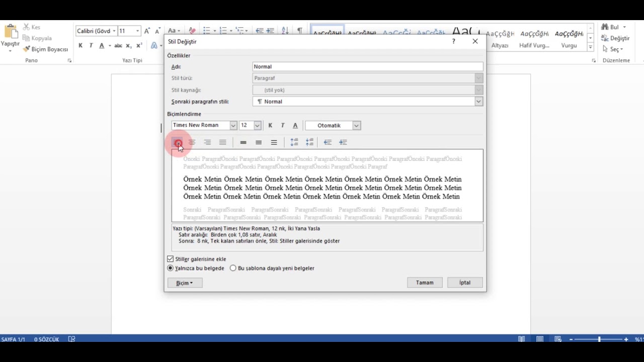
Task: Click Kes (cut) in ribbon
Action: [x=32, y=27]
